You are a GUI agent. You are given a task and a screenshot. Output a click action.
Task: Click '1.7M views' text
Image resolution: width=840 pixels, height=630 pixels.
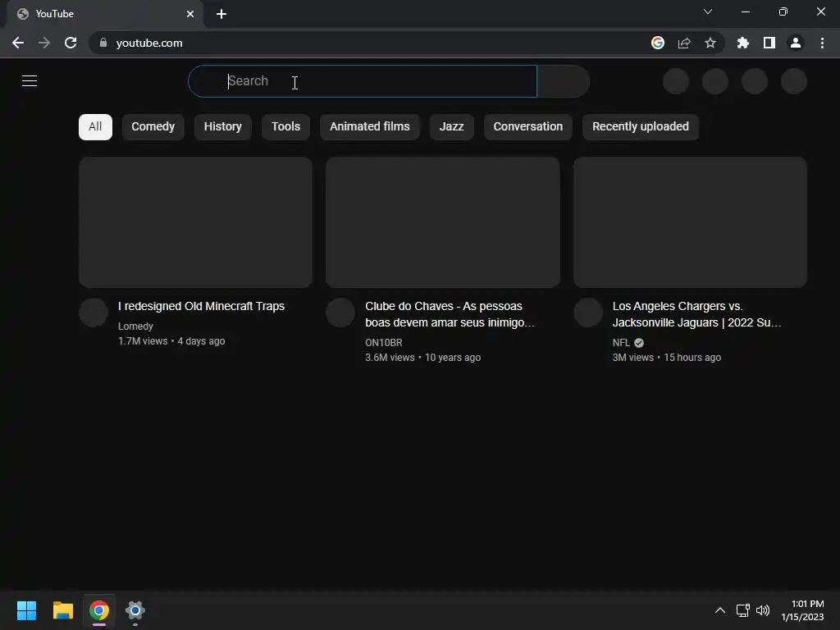pyautogui.click(x=143, y=341)
